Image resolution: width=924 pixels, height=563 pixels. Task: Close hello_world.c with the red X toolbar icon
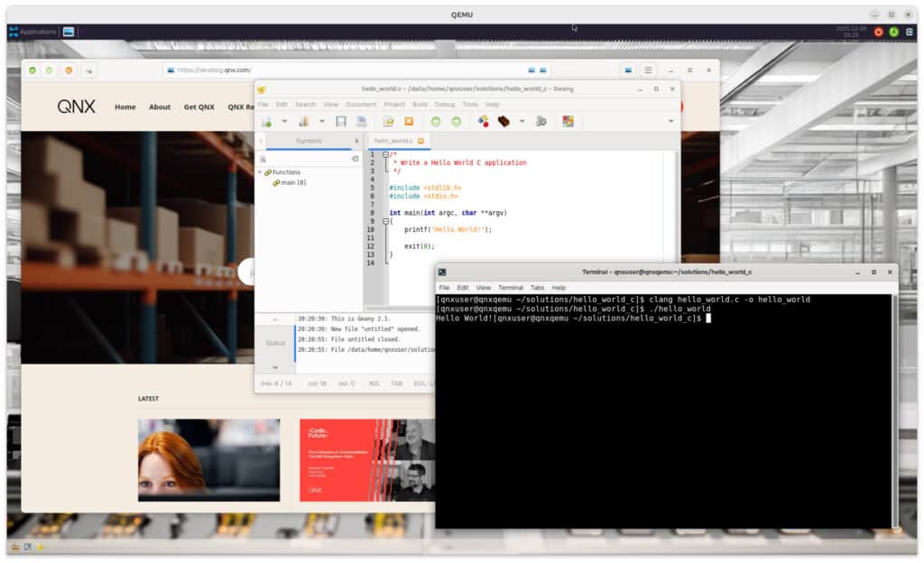pyautogui.click(x=407, y=121)
